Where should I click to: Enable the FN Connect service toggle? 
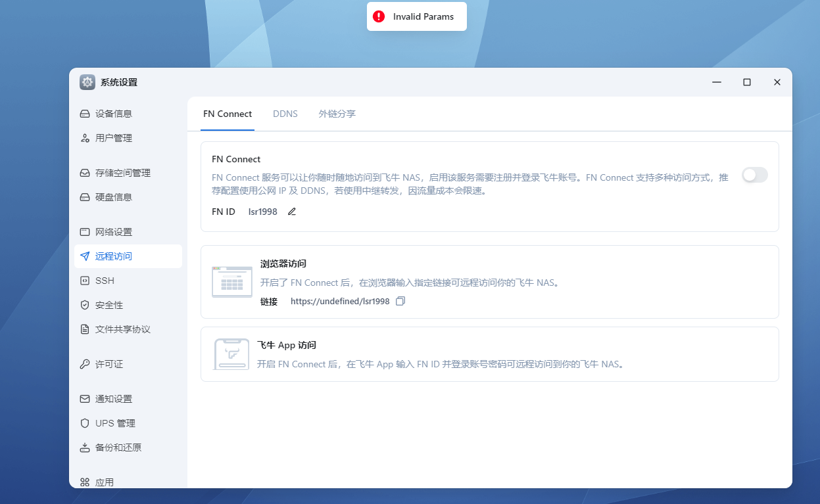[x=754, y=175]
